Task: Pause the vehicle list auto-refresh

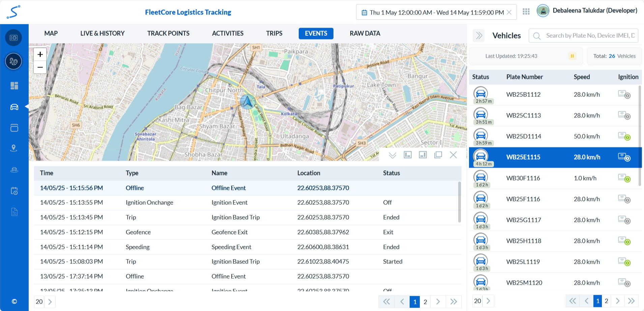Action: click(x=572, y=56)
